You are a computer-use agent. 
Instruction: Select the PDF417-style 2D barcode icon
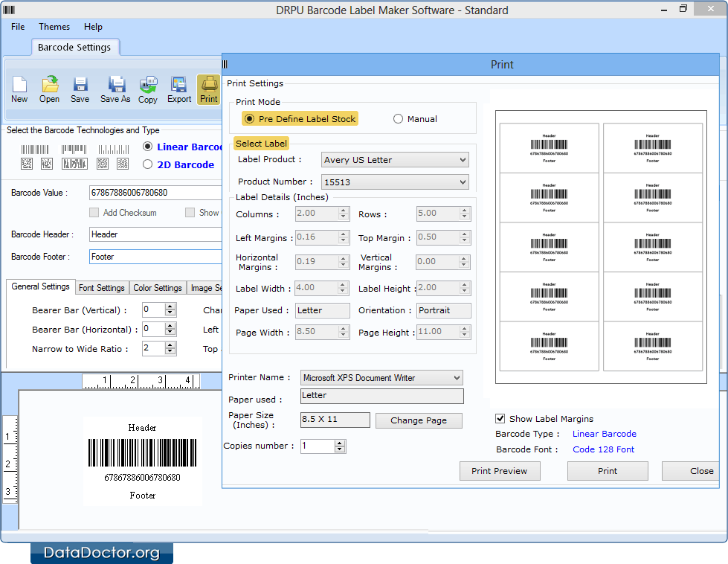point(74,164)
